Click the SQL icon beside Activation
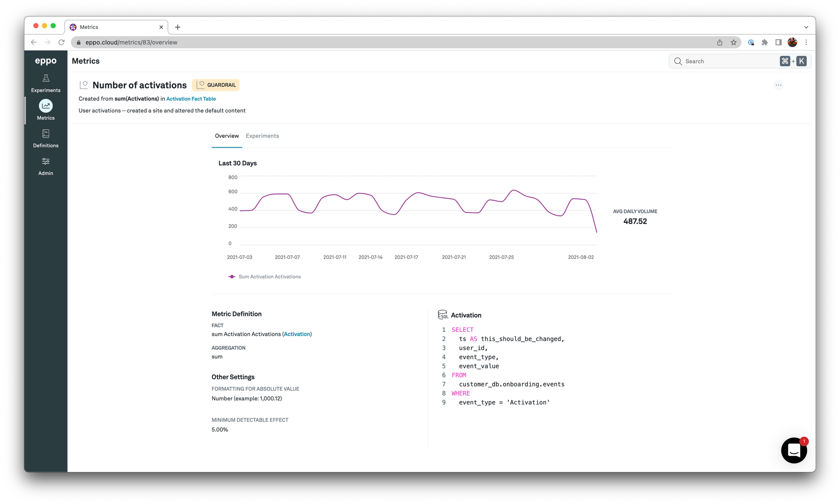The image size is (840, 504). pos(443,314)
